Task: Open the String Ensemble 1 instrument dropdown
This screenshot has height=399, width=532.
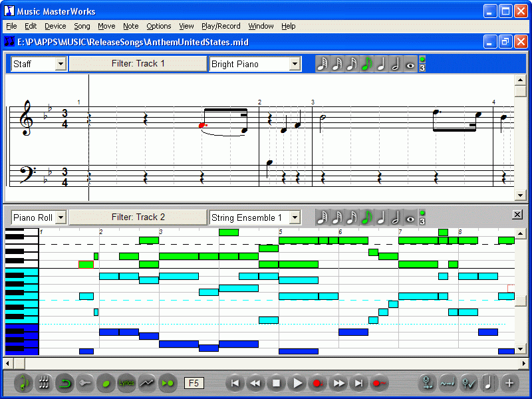Action: click(x=295, y=217)
